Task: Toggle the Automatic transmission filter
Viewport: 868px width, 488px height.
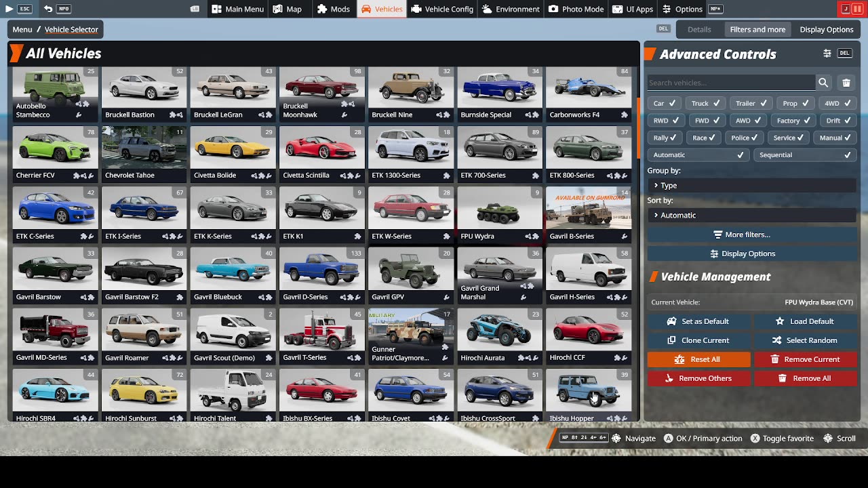Action: 698,155
